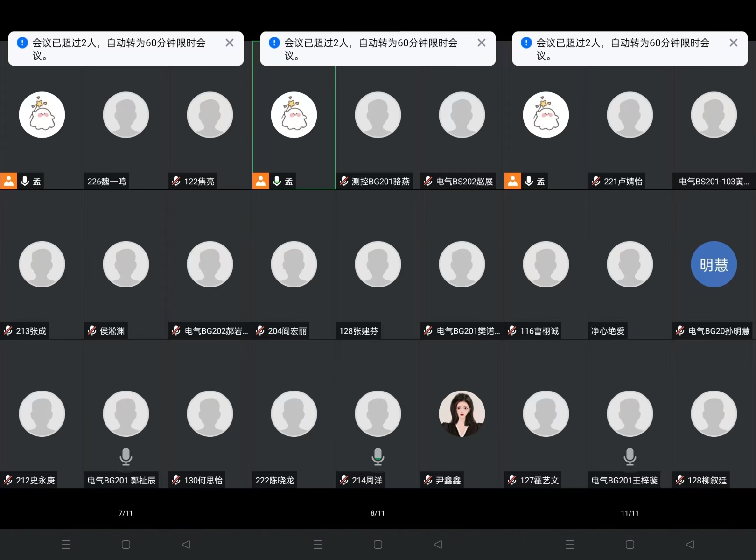
Task: Tap the 222陈晓龙 name label
Action: tap(274, 480)
